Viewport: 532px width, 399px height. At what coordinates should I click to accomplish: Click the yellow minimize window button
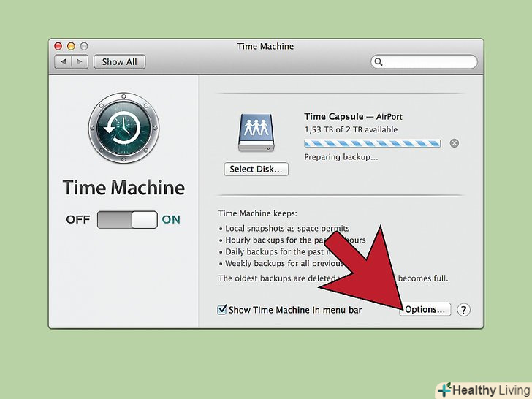coord(72,46)
